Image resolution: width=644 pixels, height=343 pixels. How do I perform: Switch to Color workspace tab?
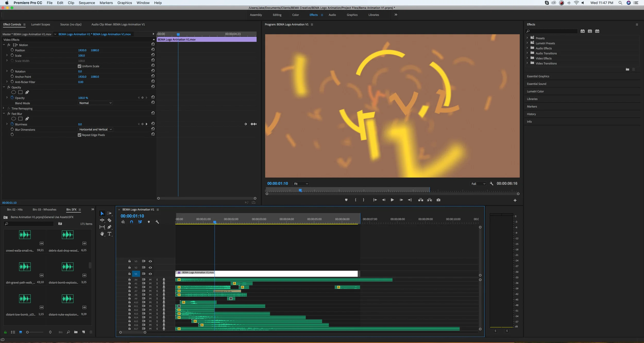(295, 15)
